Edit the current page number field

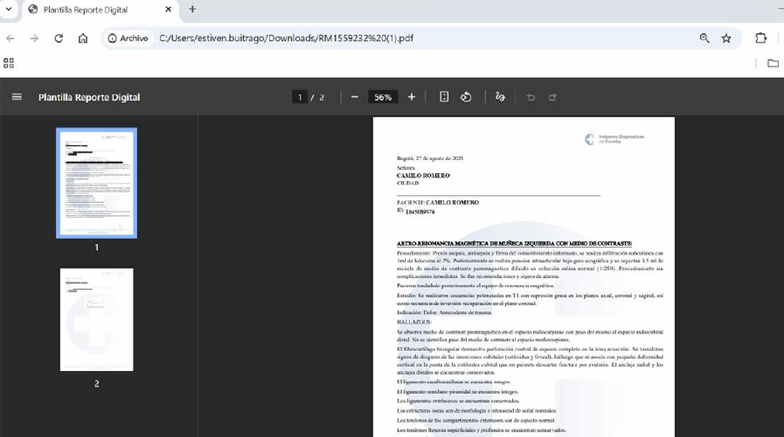(299, 97)
